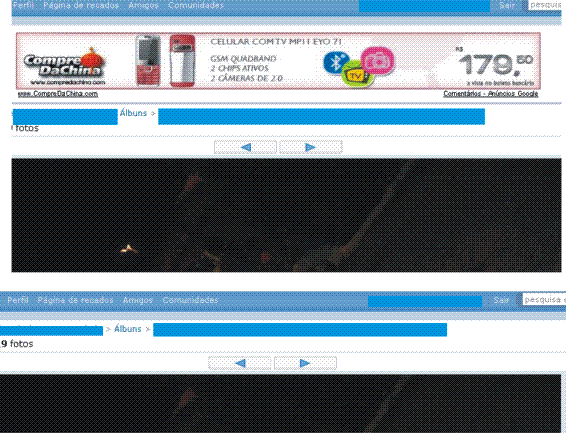This screenshot has height=433, width=566.
Task: Open Comunidades in the lower navigation bar
Action: tap(190, 300)
